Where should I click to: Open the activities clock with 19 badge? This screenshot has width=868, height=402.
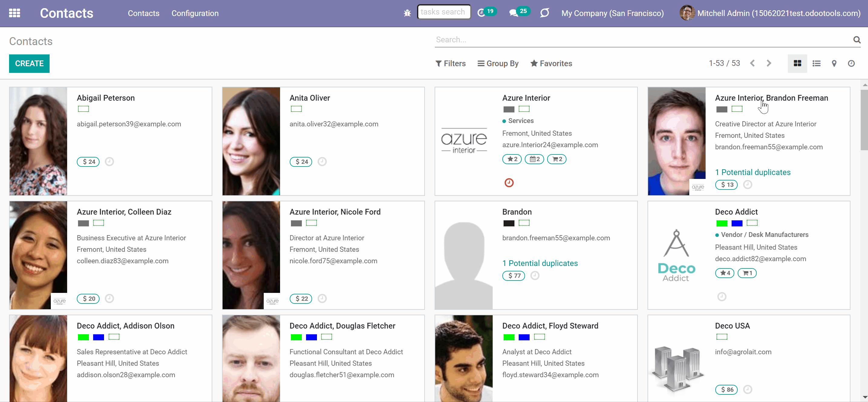(x=487, y=12)
